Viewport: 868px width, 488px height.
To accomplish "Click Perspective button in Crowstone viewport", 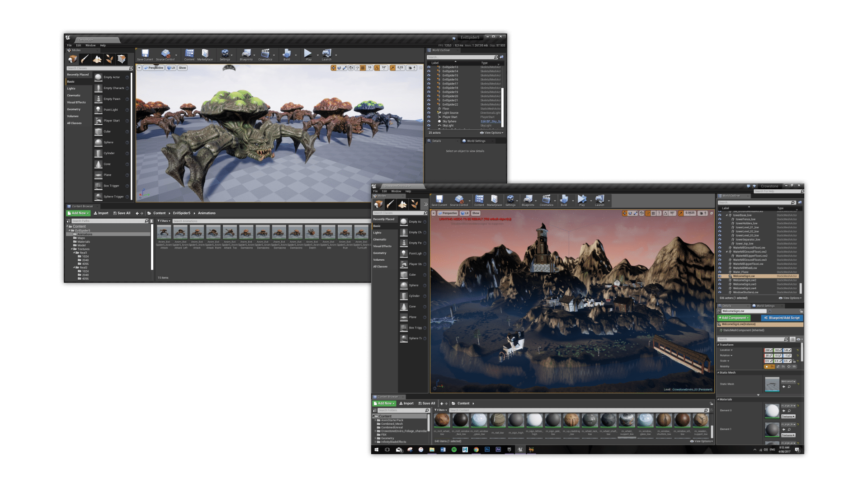I will [448, 213].
